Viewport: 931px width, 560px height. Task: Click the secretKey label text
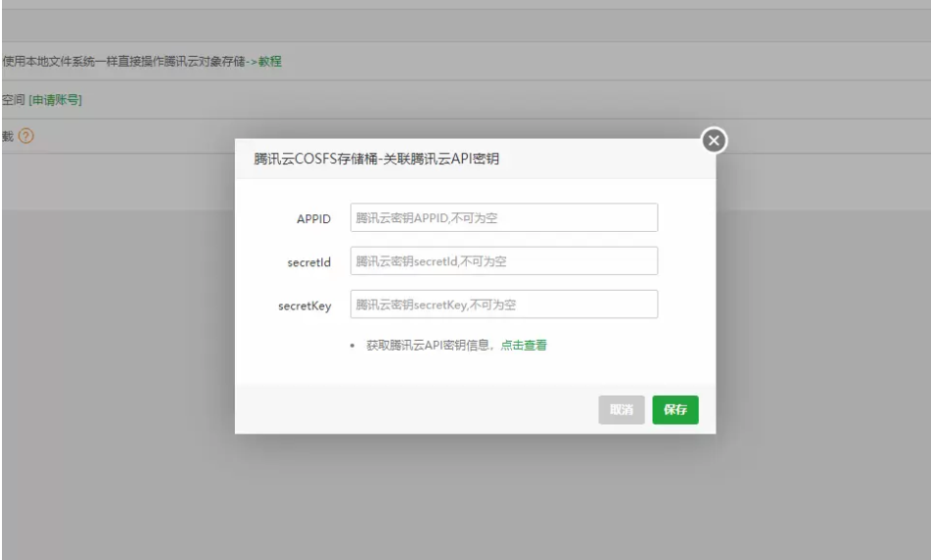[x=304, y=306]
